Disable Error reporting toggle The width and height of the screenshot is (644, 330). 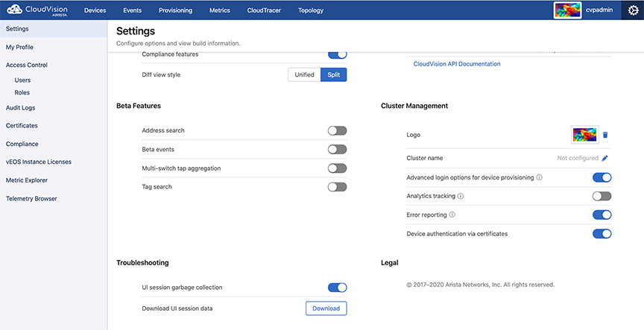click(x=602, y=215)
